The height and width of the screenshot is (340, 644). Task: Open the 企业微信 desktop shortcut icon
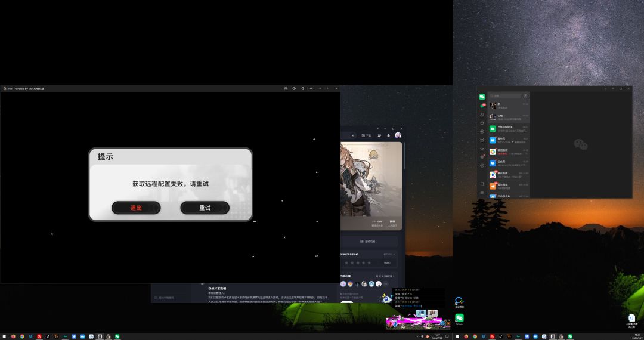(459, 303)
